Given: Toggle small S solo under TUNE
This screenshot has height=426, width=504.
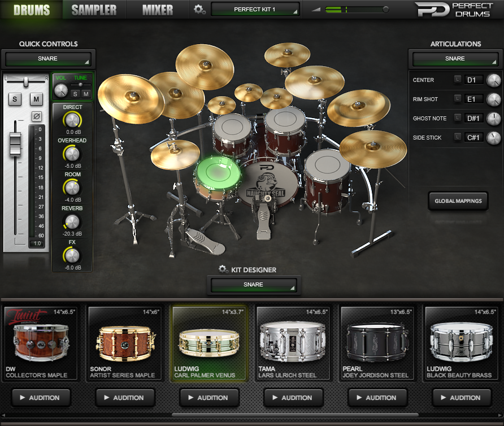Looking at the screenshot, I should click(x=75, y=94).
